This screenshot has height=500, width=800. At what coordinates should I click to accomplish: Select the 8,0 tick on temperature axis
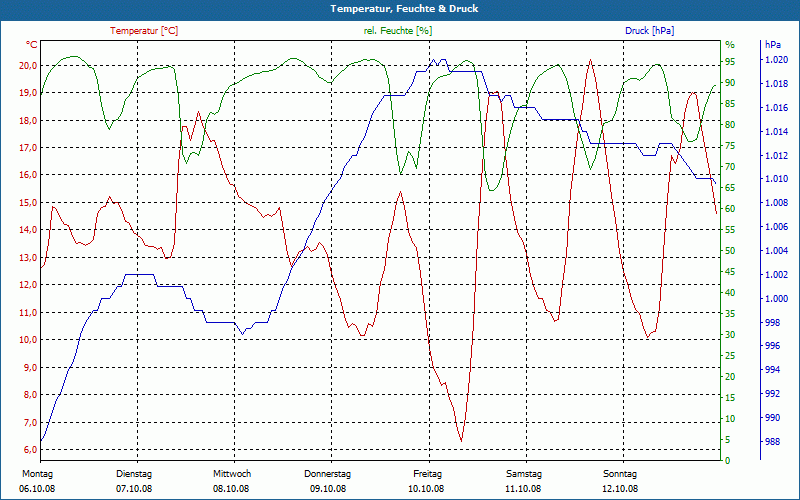coord(30,394)
